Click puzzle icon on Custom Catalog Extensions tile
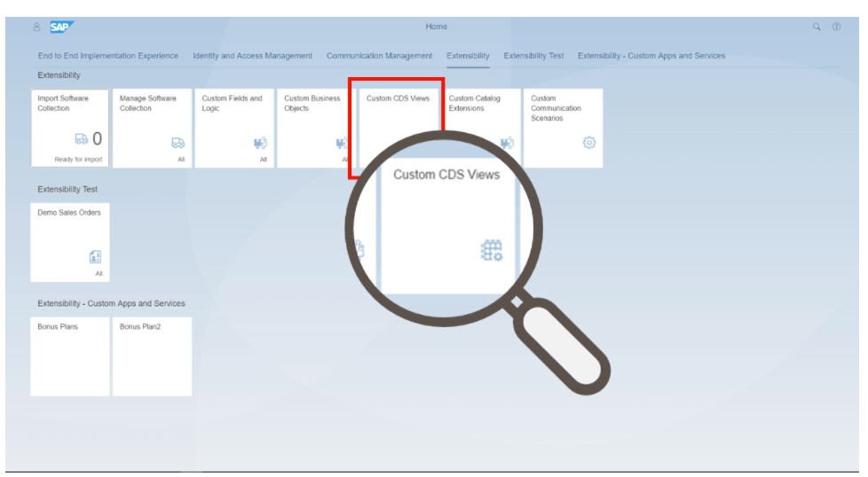Image resolution: width=868 pixels, height=477 pixels. [x=507, y=143]
